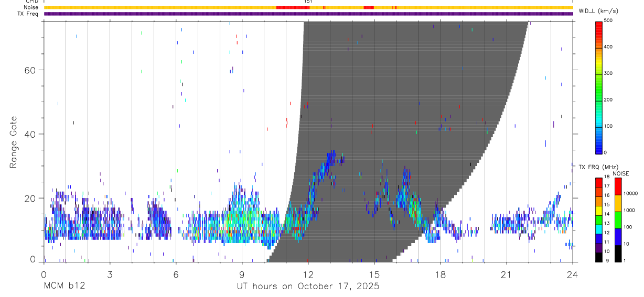The height and width of the screenshot is (297, 644).
Task: Click the orange Noise strip above the plot
Action: pos(308,7)
